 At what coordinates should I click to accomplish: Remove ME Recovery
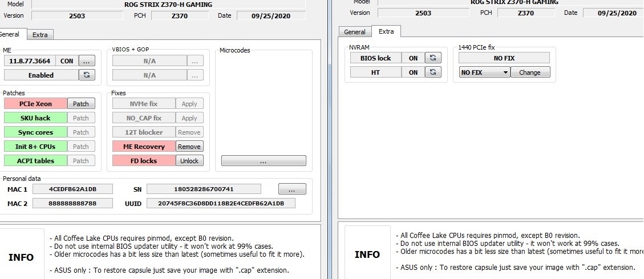click(x=189, y=146)
